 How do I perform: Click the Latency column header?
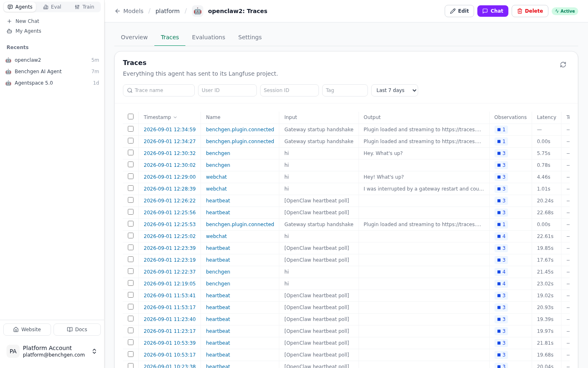546,117
